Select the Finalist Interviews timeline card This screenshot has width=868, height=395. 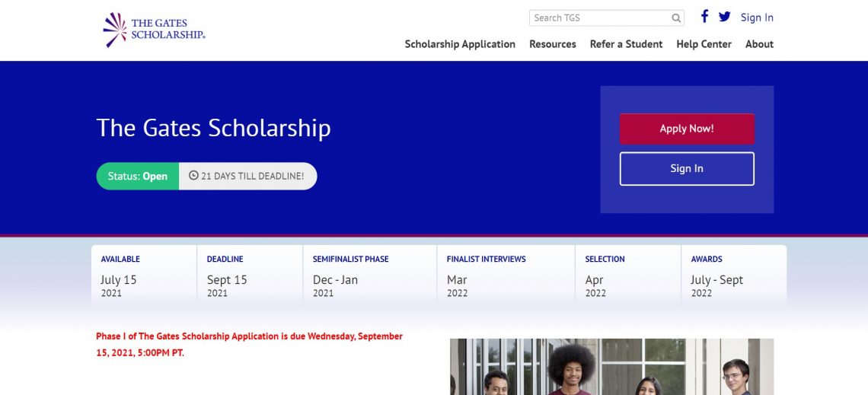(506, 276)
